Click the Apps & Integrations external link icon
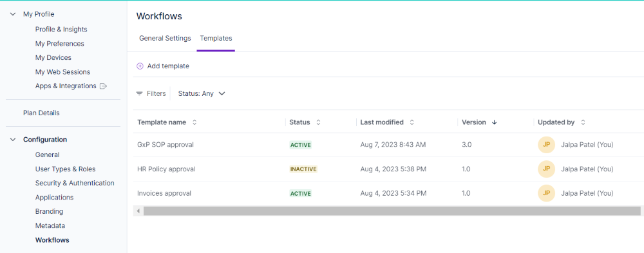644x253 pixels. coord(104,86)
